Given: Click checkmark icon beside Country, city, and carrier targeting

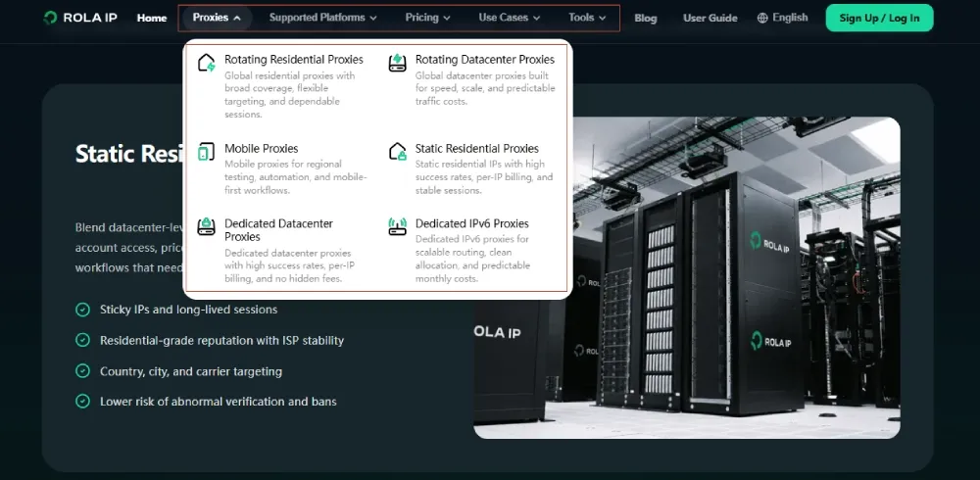Looking at the screenshot, I should pos(82,370).
